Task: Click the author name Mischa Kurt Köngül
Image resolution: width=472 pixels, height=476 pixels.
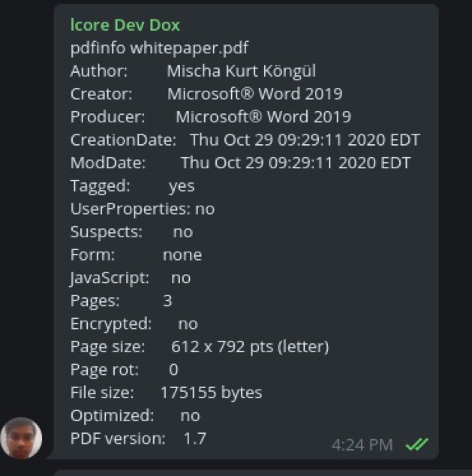Action: pyautogui.click(x=241, y=71)
